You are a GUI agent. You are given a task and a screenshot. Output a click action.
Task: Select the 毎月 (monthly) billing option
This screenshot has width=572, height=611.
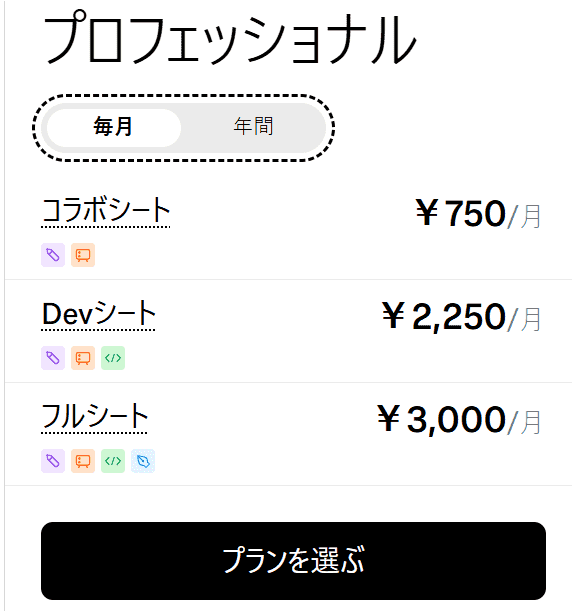(x=113, y=127)
